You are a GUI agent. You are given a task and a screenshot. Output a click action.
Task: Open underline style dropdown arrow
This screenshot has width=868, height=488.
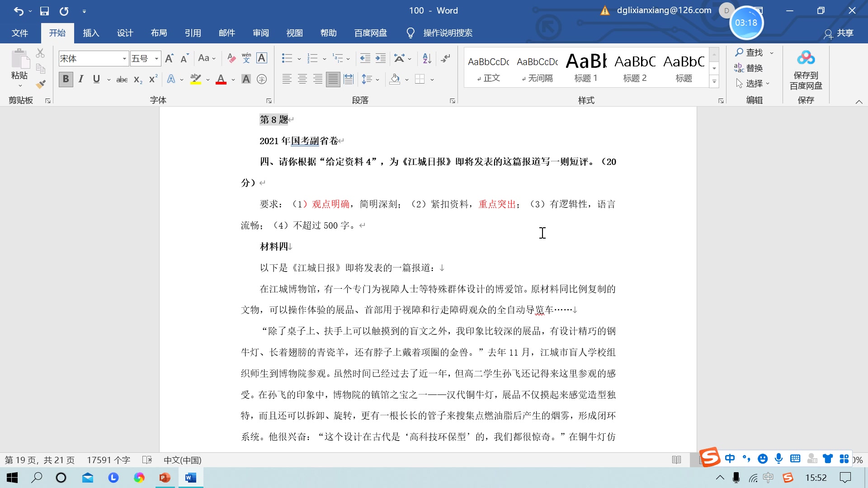[x=109, y=80]
